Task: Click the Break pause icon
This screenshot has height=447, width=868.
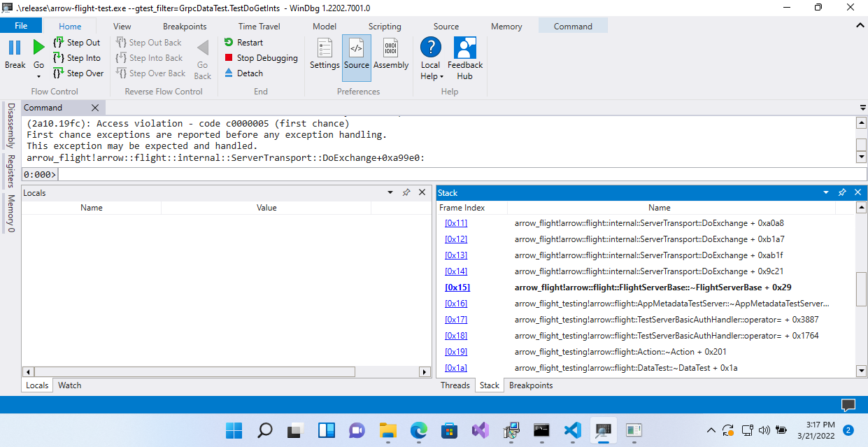Action: pyautogui.click(x=15, y=48)
